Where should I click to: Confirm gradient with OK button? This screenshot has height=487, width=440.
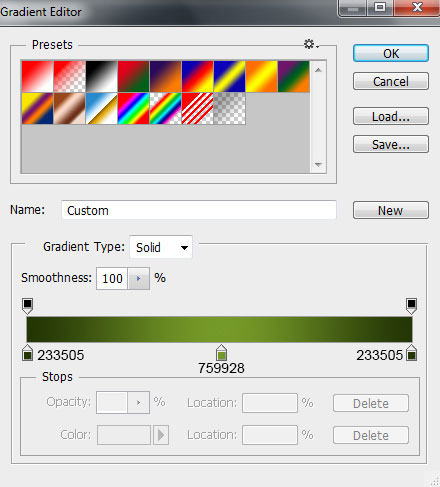pyautogui.click(x=391, y=53)
